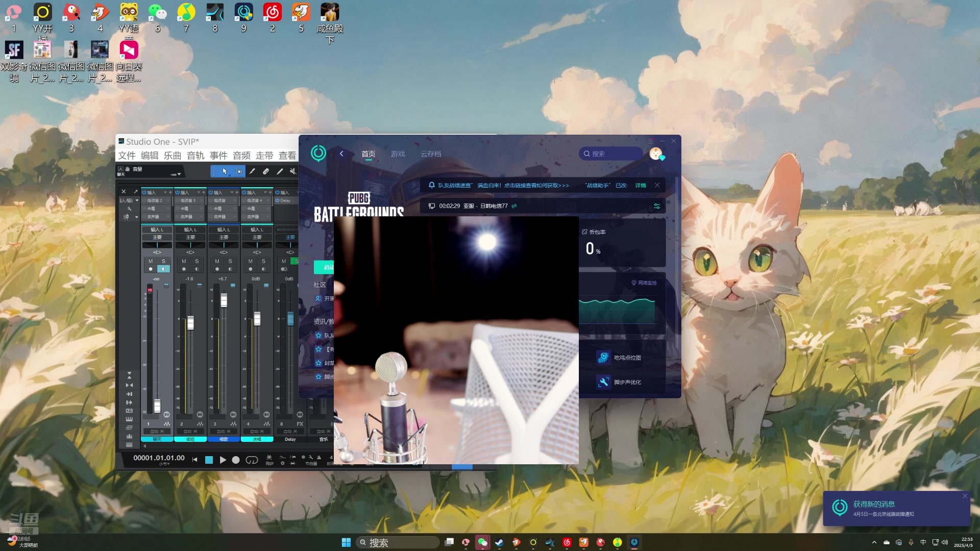
Task: Open the 音轨 menu in Studio One
Action: [195, 156]
